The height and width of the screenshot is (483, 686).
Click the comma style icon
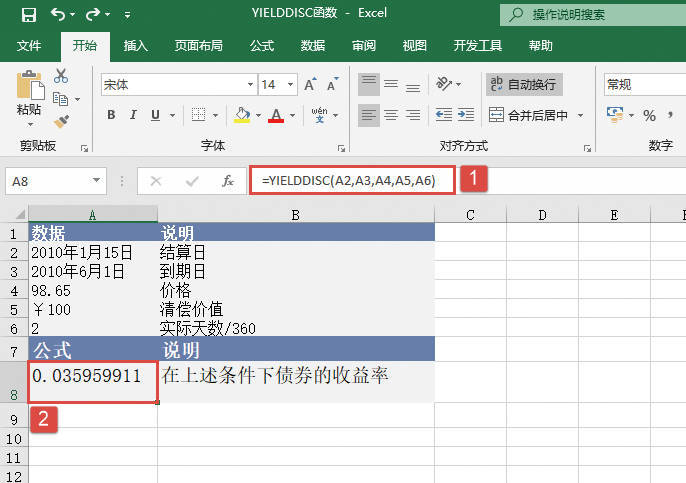[x=670, y=116]
